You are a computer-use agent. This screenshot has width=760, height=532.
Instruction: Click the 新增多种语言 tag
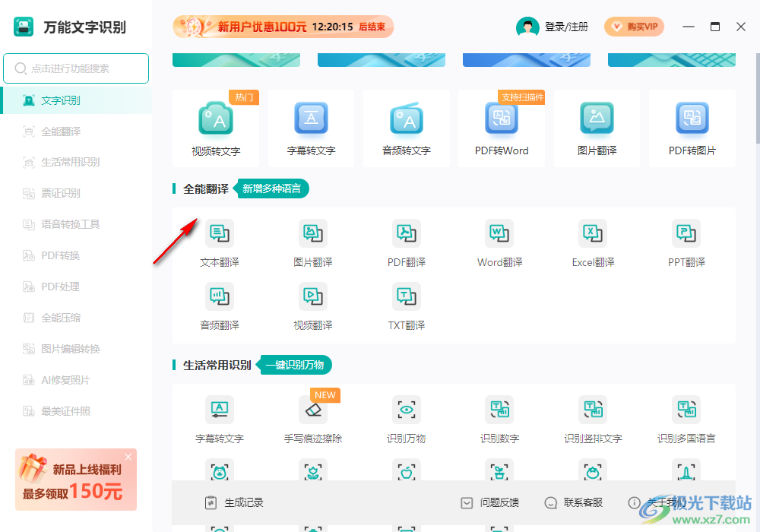(x=271, y=188)
